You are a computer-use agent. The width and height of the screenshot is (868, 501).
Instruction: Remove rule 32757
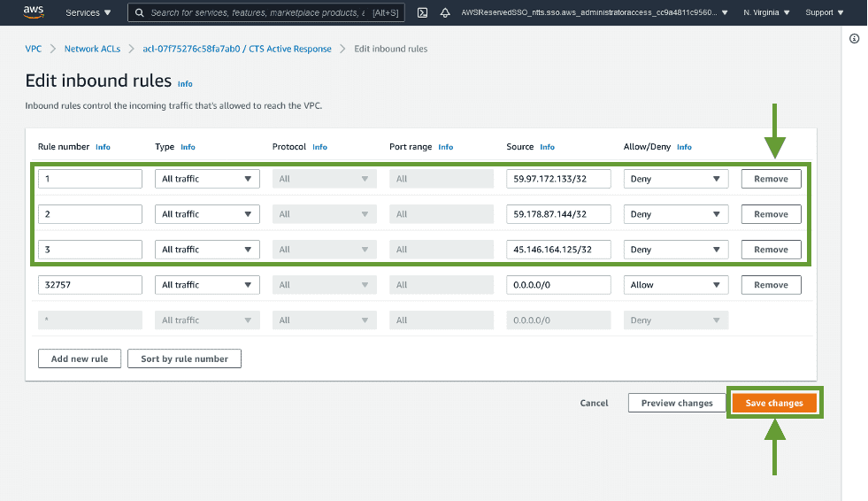[x=772, y=285]
